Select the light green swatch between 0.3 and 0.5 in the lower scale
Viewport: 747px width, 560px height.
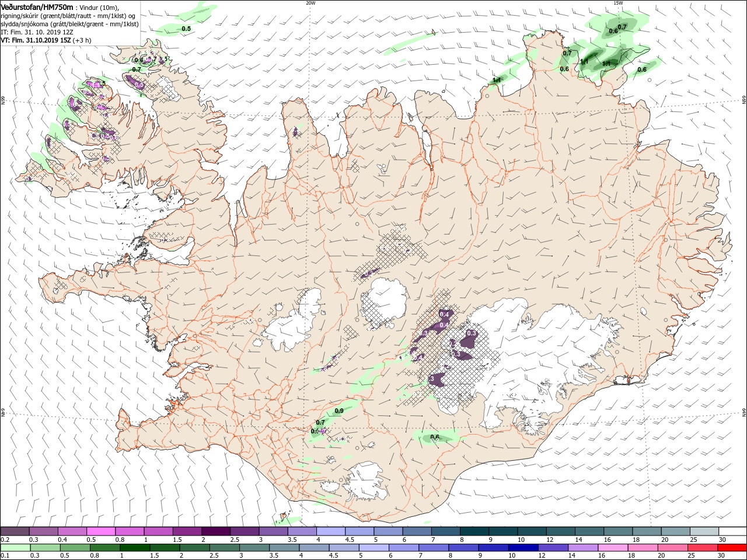46,548
